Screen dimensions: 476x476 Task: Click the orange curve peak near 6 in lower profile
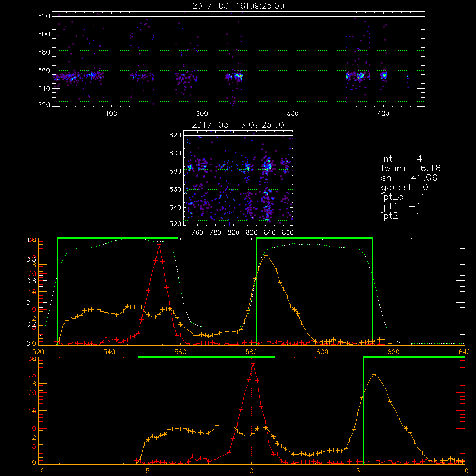pos(374,374)
